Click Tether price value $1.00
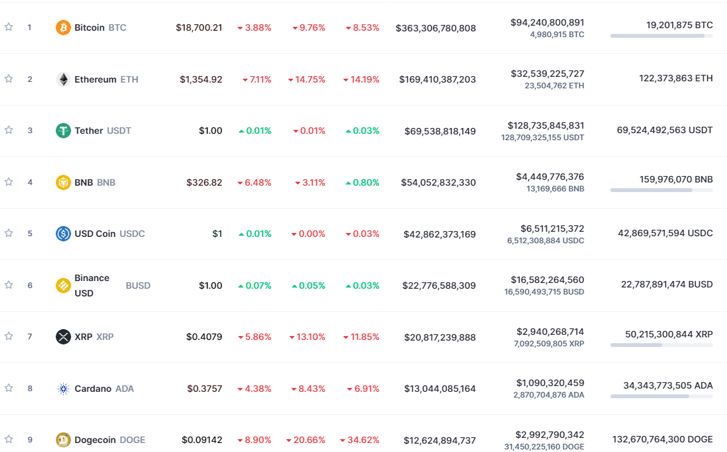727x452 pixels. [x=210, y=130]
